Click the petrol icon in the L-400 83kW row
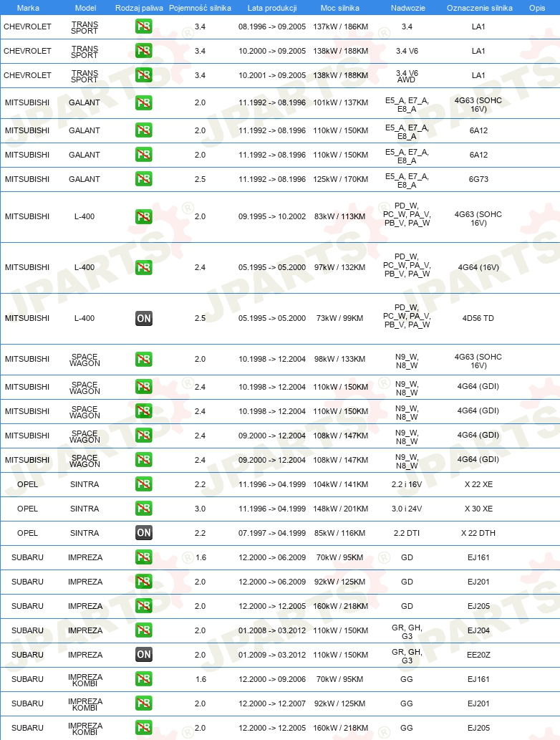Screen dimensions: 560x740 click(143, 216)
